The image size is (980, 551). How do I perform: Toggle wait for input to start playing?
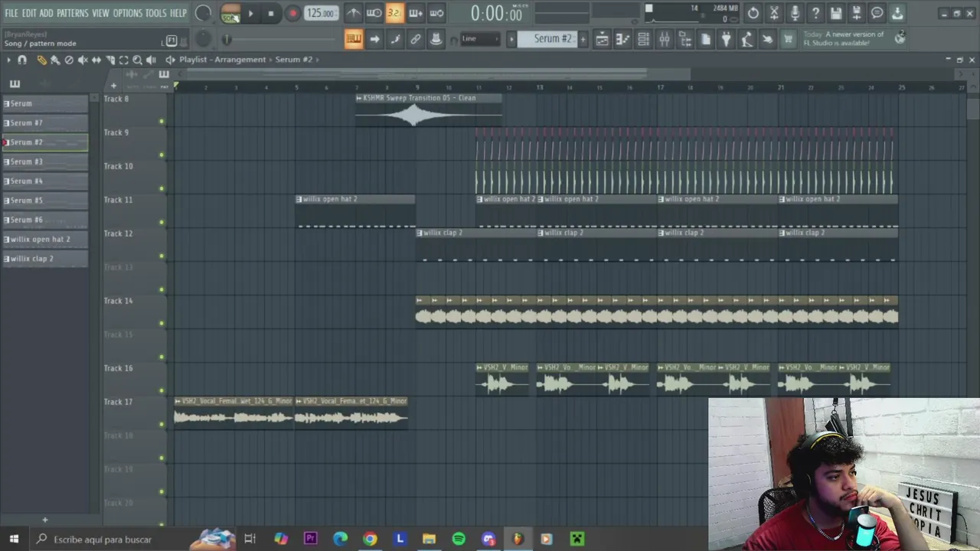click(374, 13)
